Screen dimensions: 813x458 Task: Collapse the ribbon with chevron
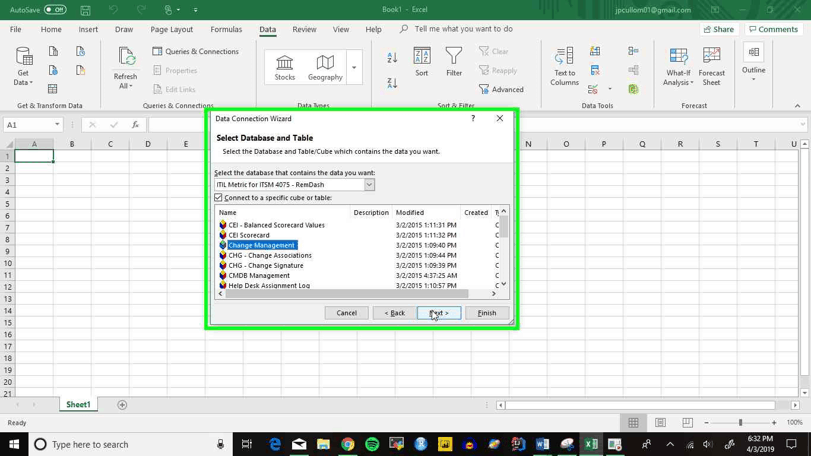(797, 105)
